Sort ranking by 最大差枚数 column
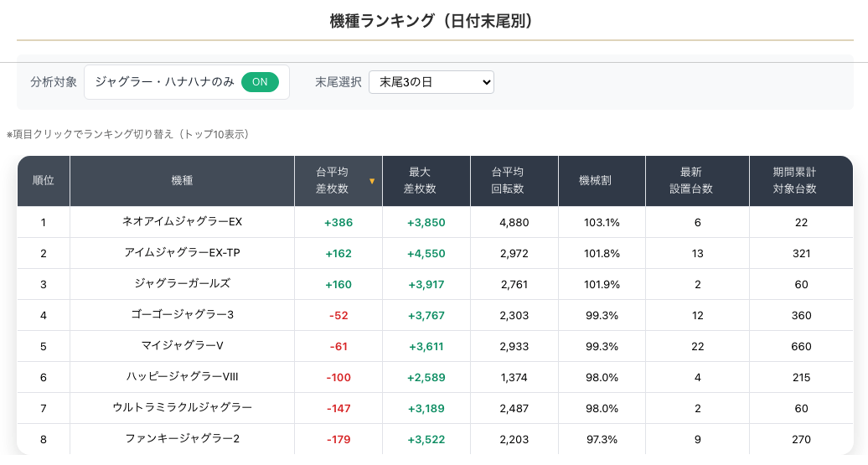Image resolution: width=868 pixels, height=465 pixels. click(426, 181)
